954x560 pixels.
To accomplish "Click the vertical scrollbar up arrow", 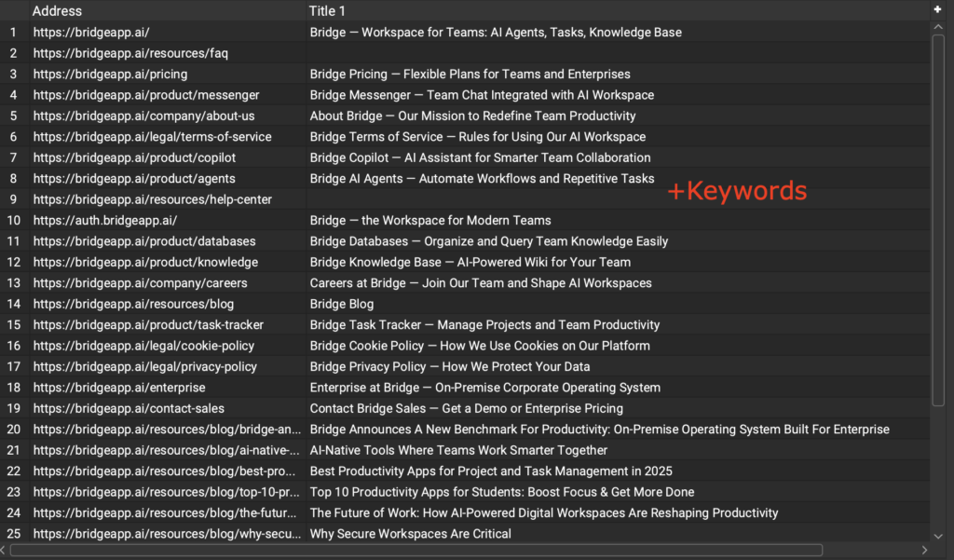I will coord(937,28).
